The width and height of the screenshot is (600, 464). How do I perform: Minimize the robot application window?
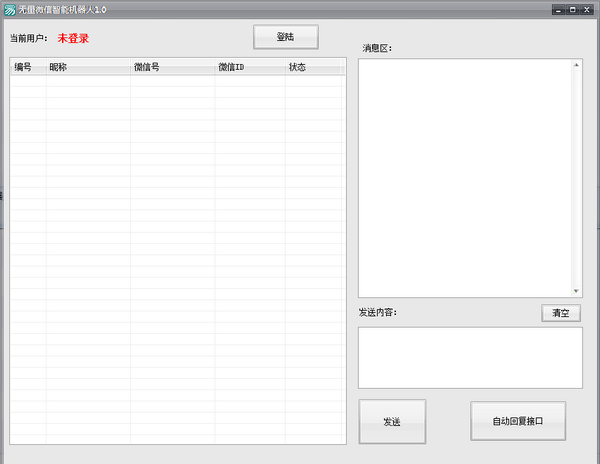(x=558, y=10)
